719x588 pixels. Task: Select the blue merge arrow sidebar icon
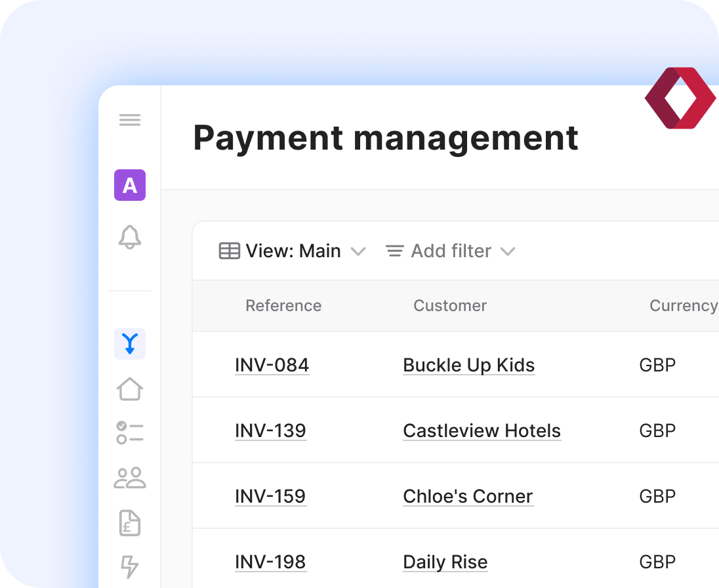(x=130, y=344)
